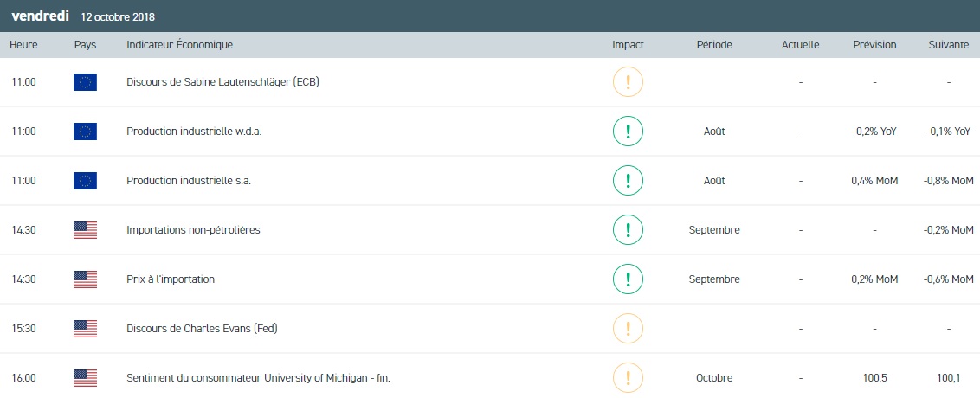Image resolution: width=980 pixels, height=398 pixels.
Task: Click EU flag beside Production industrielle s.a.
Action: click(85, 181)
